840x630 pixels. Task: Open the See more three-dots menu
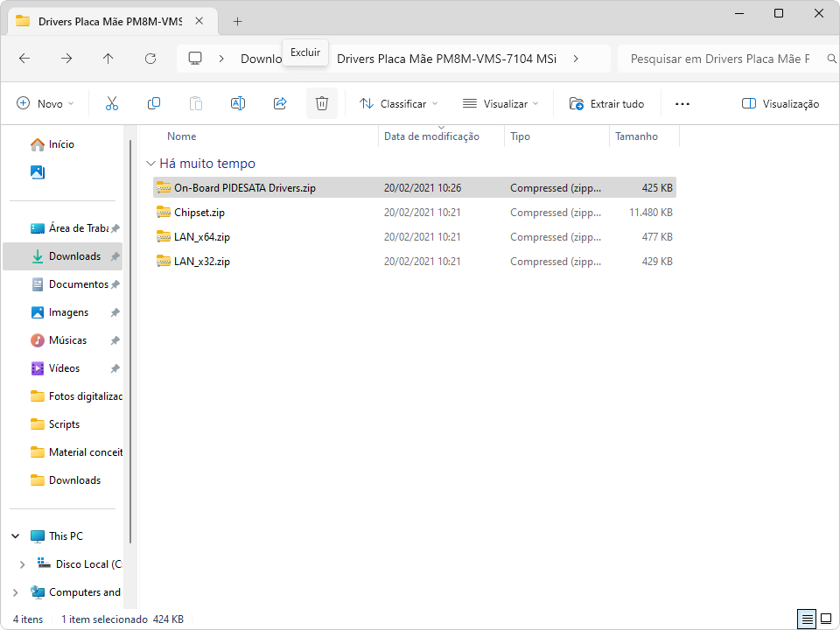[x=682, y=104]
